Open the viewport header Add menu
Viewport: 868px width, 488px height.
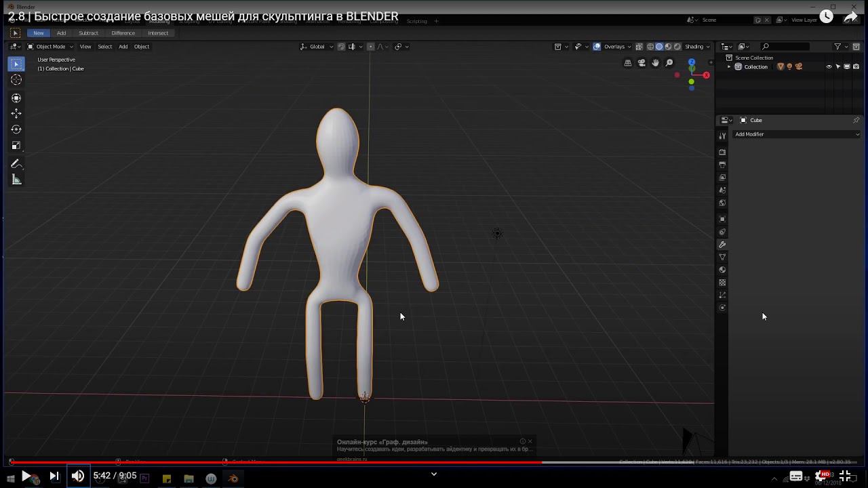(x=123, y=47)
